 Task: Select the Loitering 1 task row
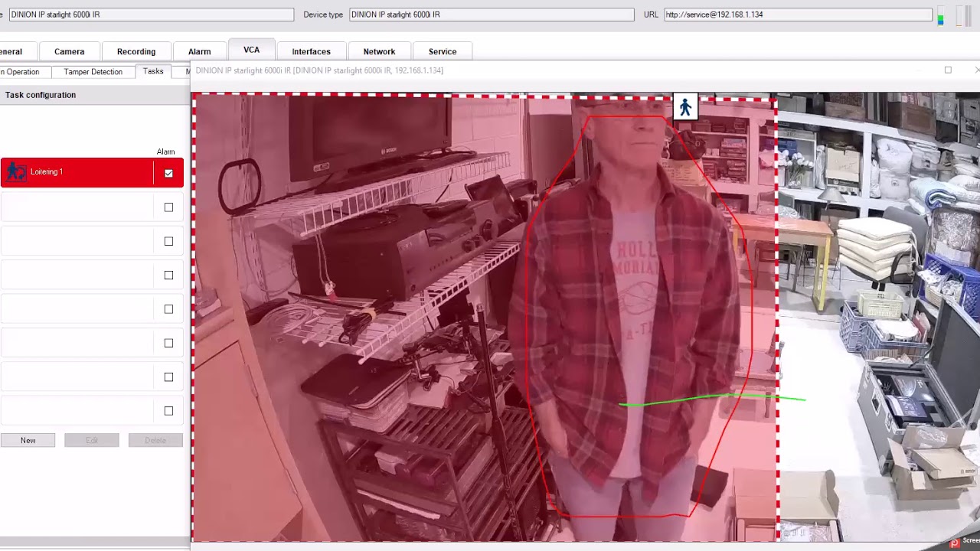(92, 172)
